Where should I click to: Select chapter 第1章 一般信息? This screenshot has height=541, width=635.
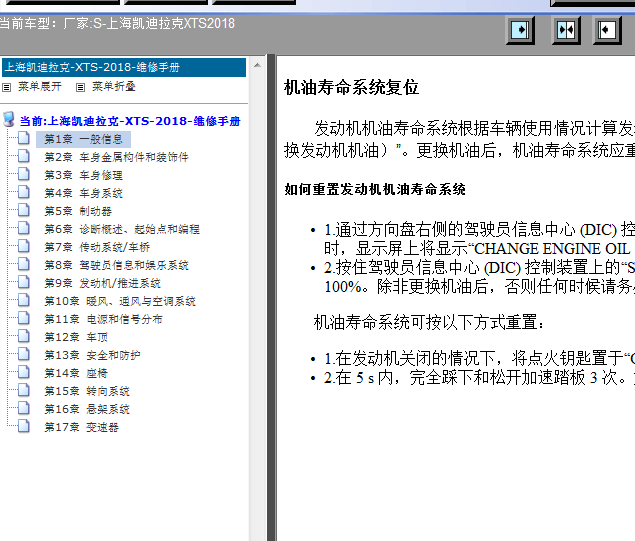(83, 139)
